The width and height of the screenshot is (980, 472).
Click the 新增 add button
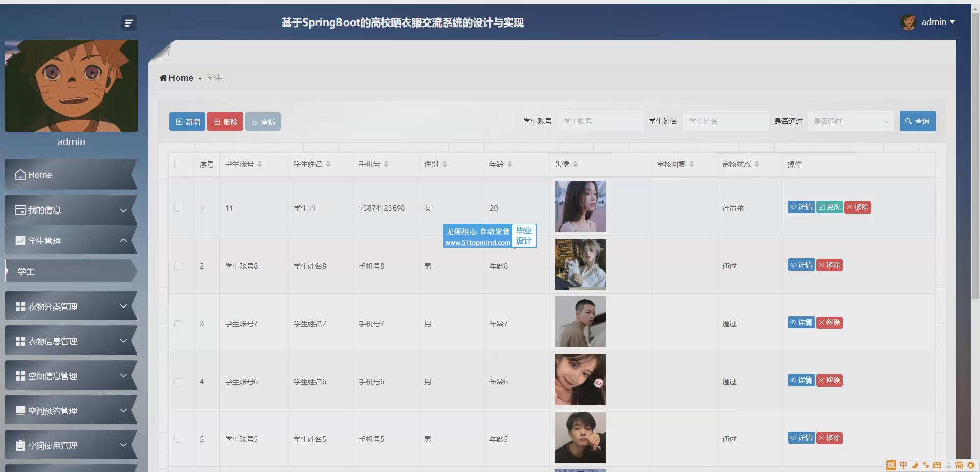pos(187,122)
